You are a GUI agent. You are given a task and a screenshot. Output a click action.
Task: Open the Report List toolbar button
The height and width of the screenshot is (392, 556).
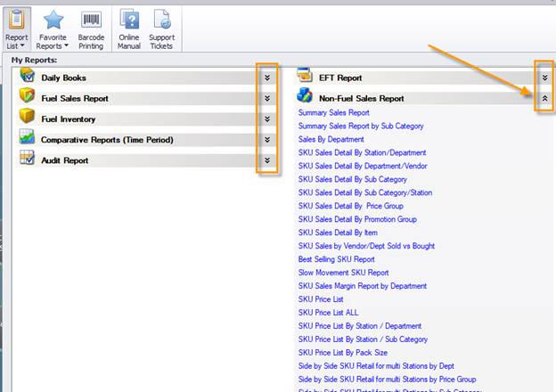pyautogui.click(x=17, y=28)
